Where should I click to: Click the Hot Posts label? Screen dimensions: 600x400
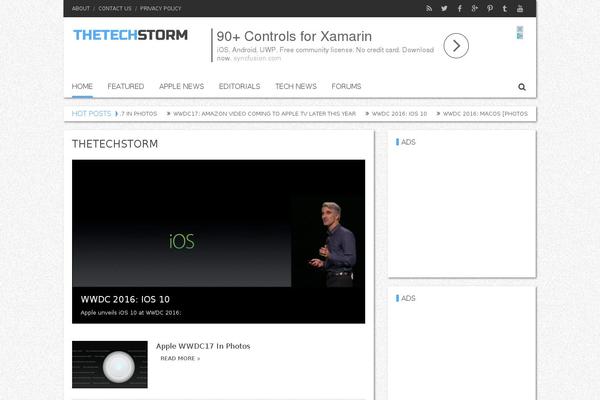click(91, 114)
